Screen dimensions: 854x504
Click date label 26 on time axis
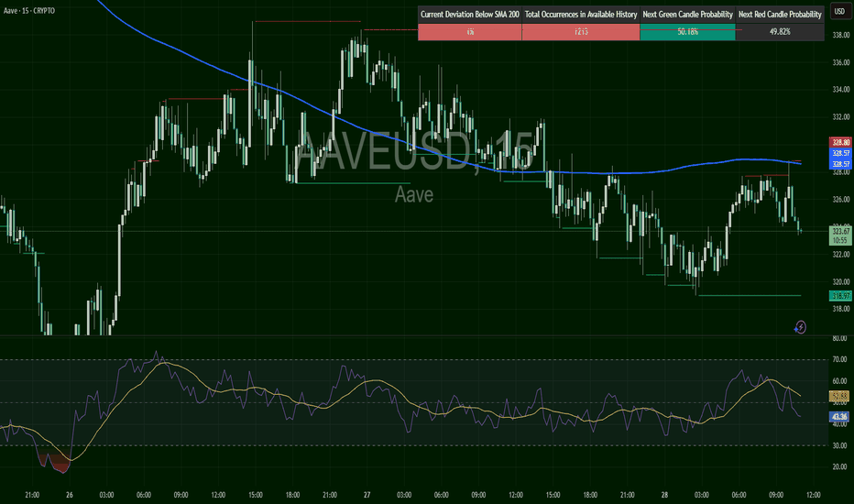tap(69, 495)
